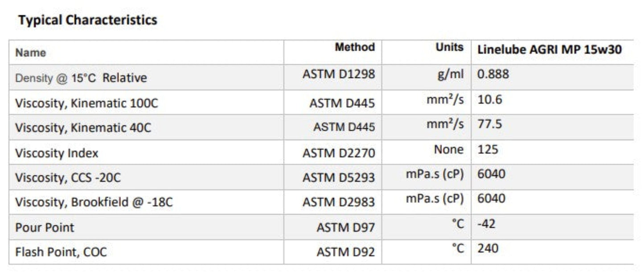This screenshot has width=644, height=276.
Task: Click the ASTM D5293 method cell
Action: pyautogui.click(x=339, y=178)
